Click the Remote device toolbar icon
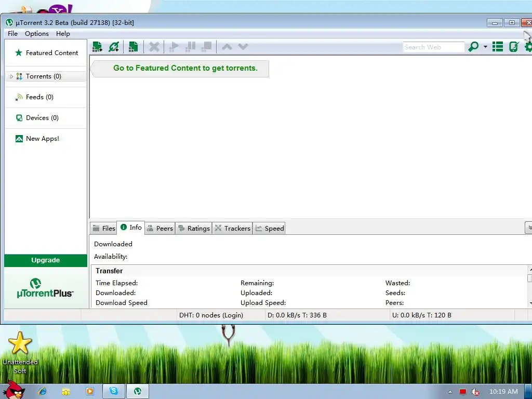Viewport: 532px width, 399px height. [514, 46]
